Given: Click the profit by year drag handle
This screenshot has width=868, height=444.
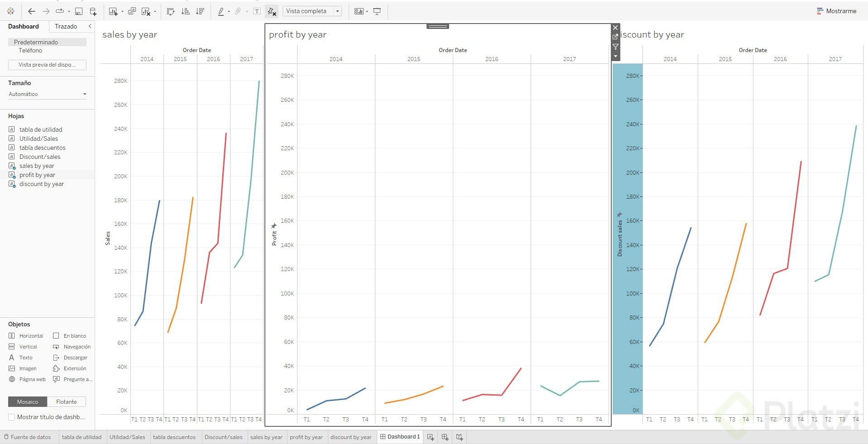Looking at the screenshot, I should [438, 26].
